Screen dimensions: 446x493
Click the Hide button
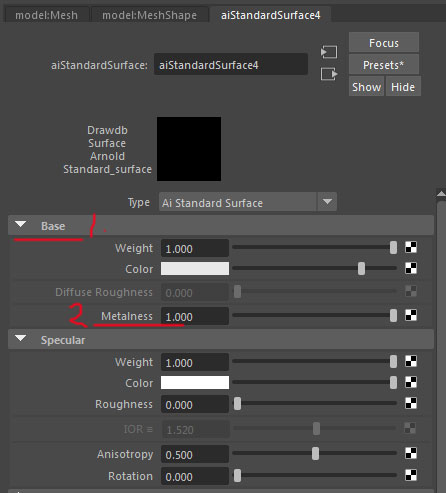click(x=403, y=87)
